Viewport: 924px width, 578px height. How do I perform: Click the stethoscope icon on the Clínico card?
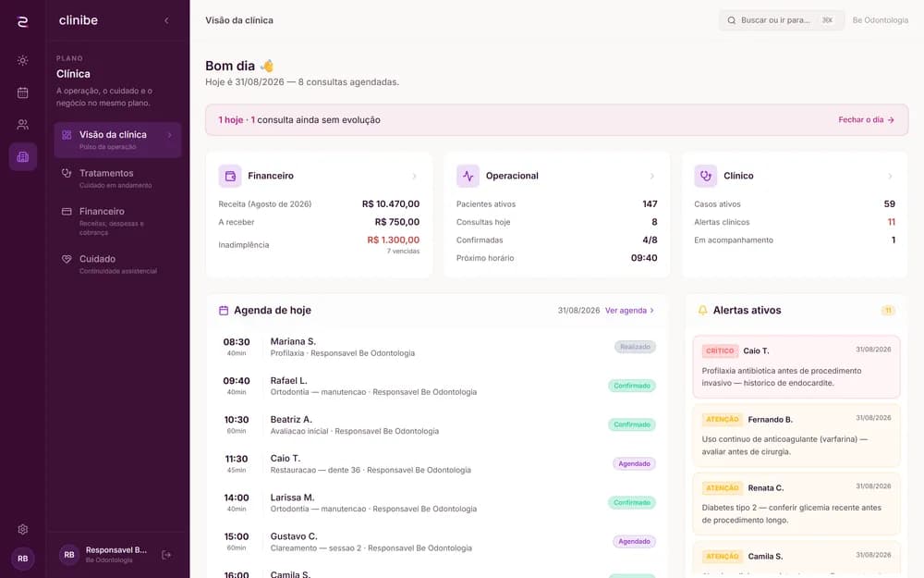tap(705, 176)
